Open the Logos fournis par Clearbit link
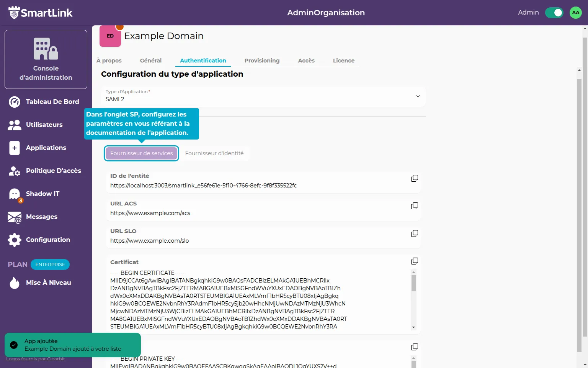588x368 pixels. click(x=36, y=359)
